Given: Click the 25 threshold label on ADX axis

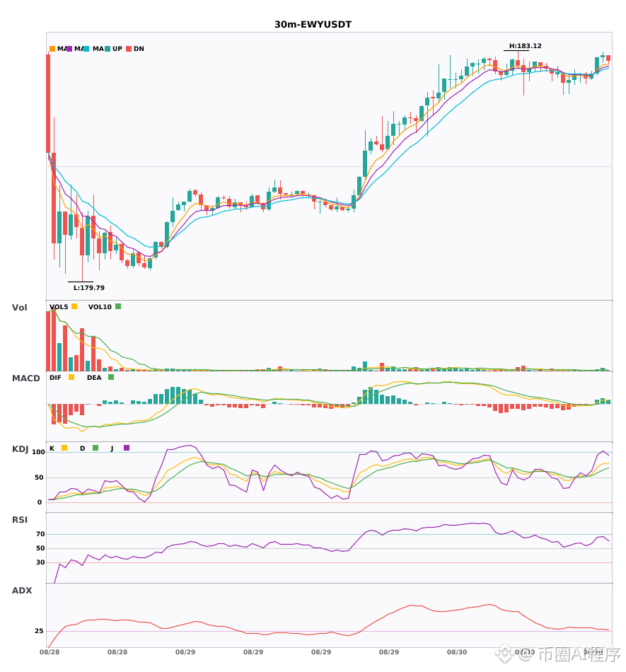Looking at the screenshot, I should [39, 631].
